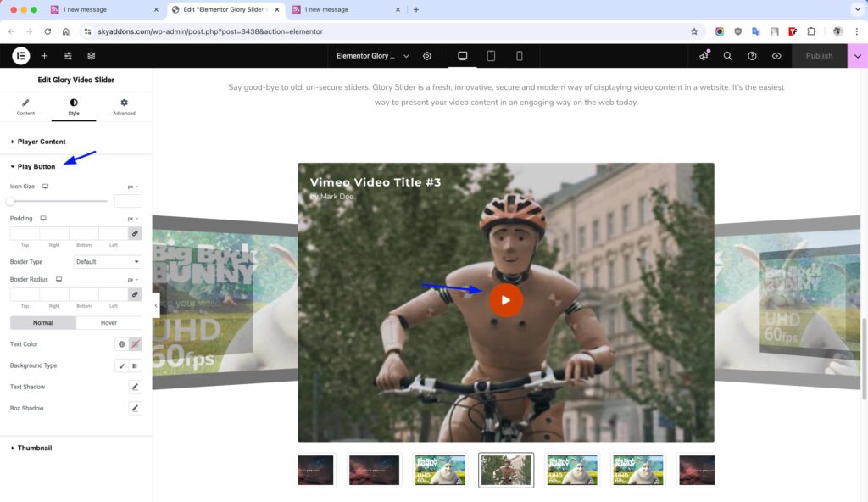Switch to the Style tab
This screenshot has height=502, width=868.
tap(74, 107)
